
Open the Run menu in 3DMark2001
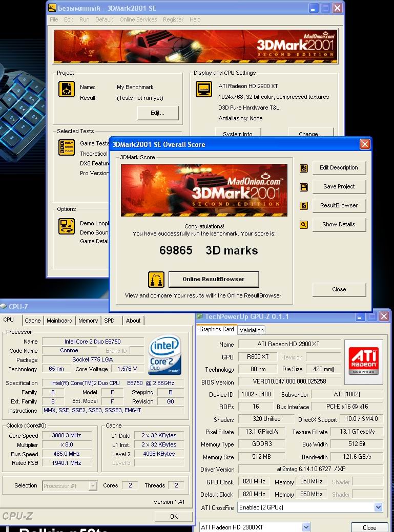click(x=85, y=19)
